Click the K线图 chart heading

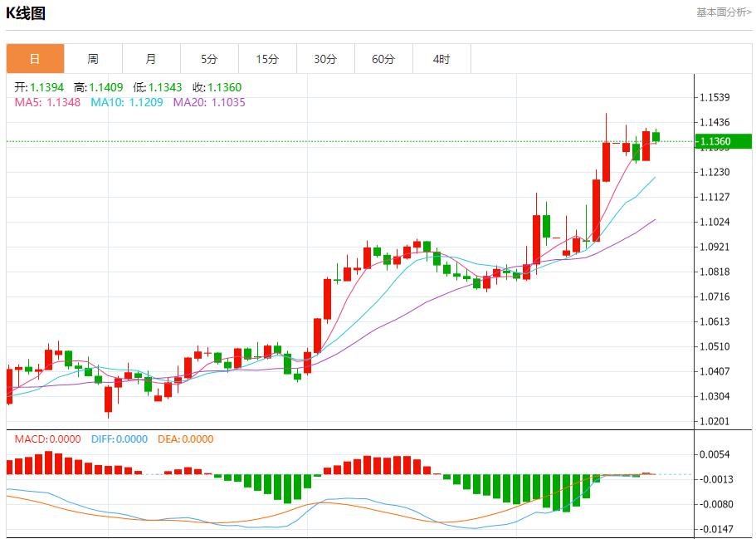click(23, 12)
